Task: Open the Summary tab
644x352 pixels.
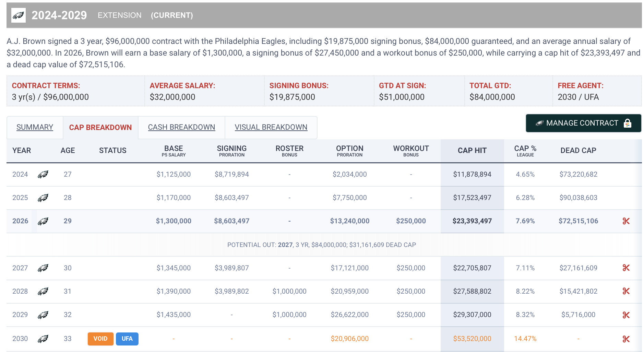Action: click(x=35, y=127)
